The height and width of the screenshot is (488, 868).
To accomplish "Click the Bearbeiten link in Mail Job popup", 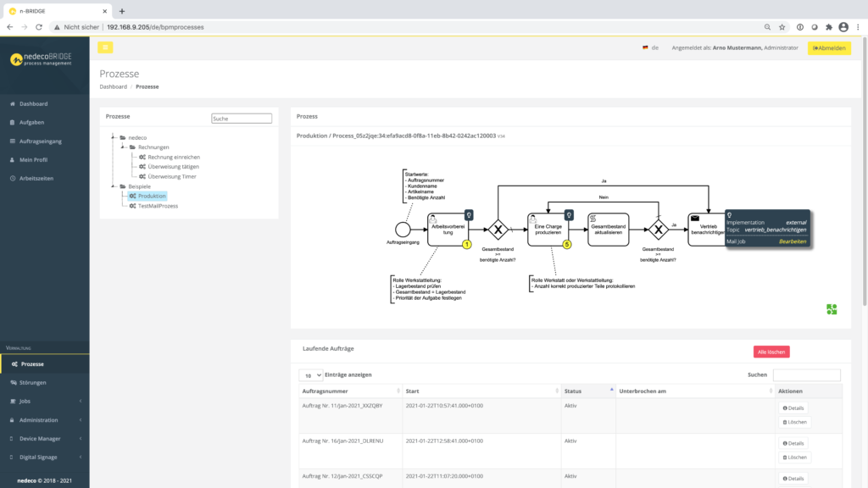I will 793,241.
